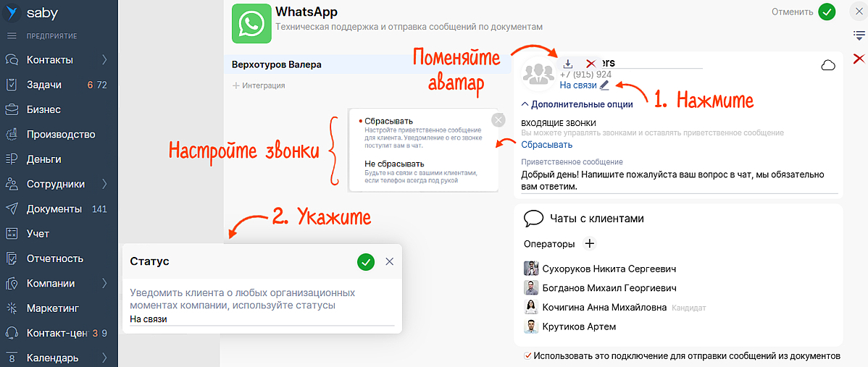This screenshot has width=868, height=367.
Task: Click the Сбрасывать link under incoming calls
Action: pyautogui.click(x=546, y=145)
